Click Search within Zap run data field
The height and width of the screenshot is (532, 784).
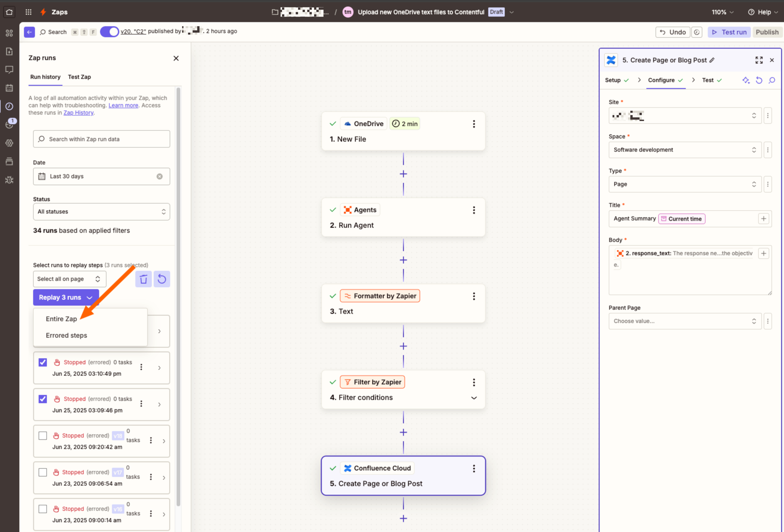101,139
